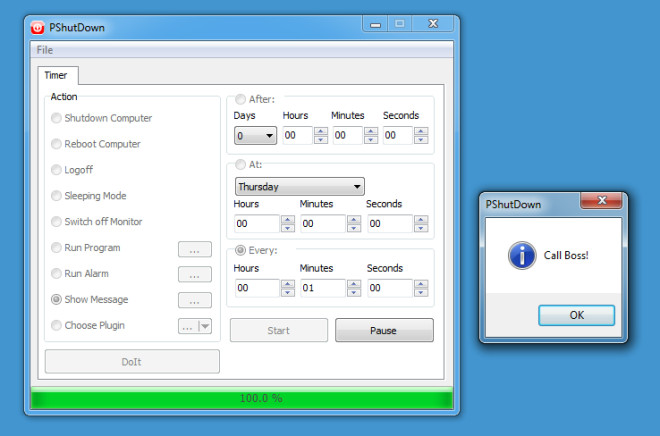Image resolution: width=660 pixels, height=436 pixels.
Task: Select the Every: timer mode
Action: coord(240,250)
